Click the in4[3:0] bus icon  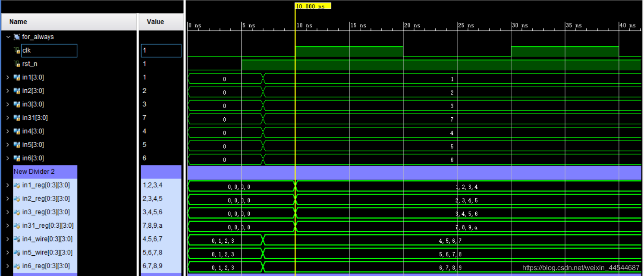tap(17, 131)
